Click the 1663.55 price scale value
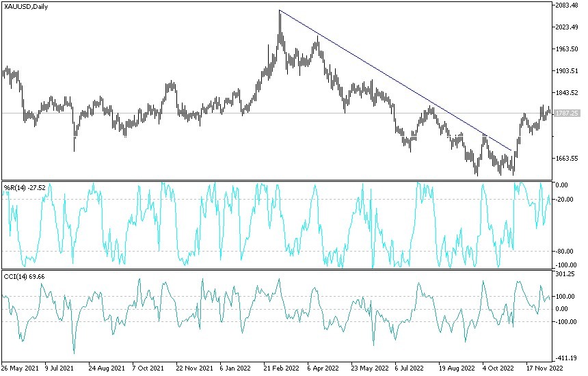The image size is (588, 376). 567,159
